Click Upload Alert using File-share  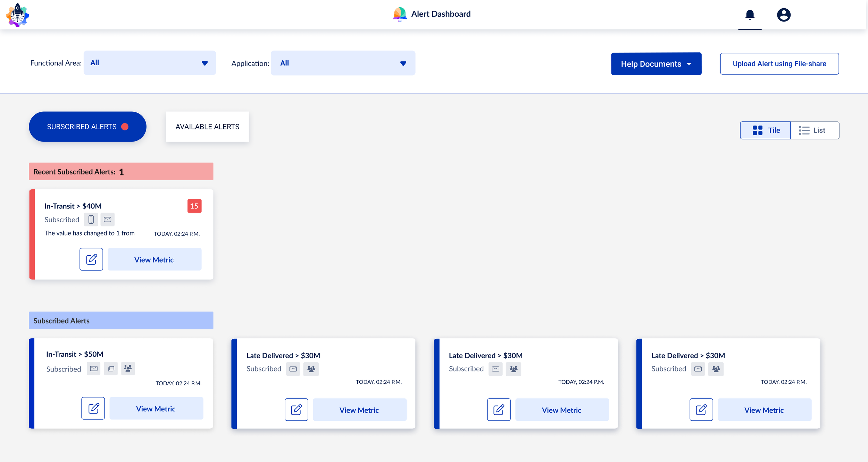tap(779, 63)
